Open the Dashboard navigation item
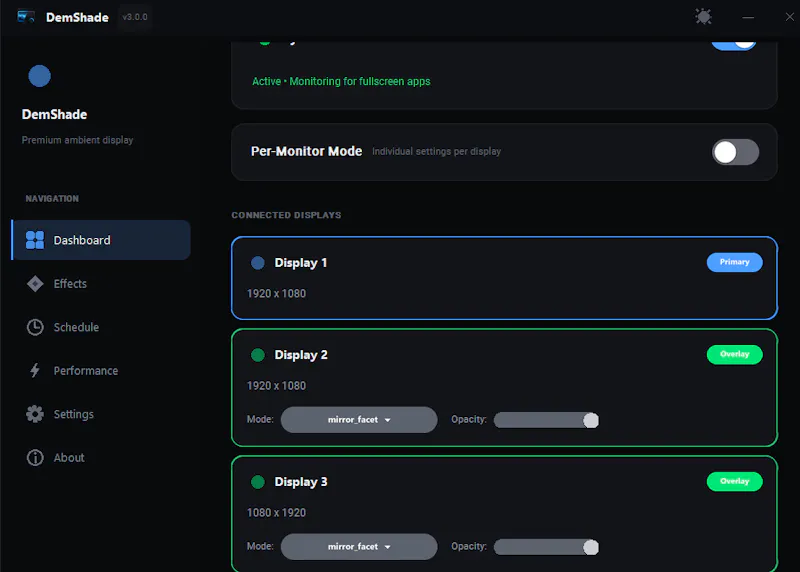Screen dimensions: 800x572 pyautogui.click(x=101, y=240)
